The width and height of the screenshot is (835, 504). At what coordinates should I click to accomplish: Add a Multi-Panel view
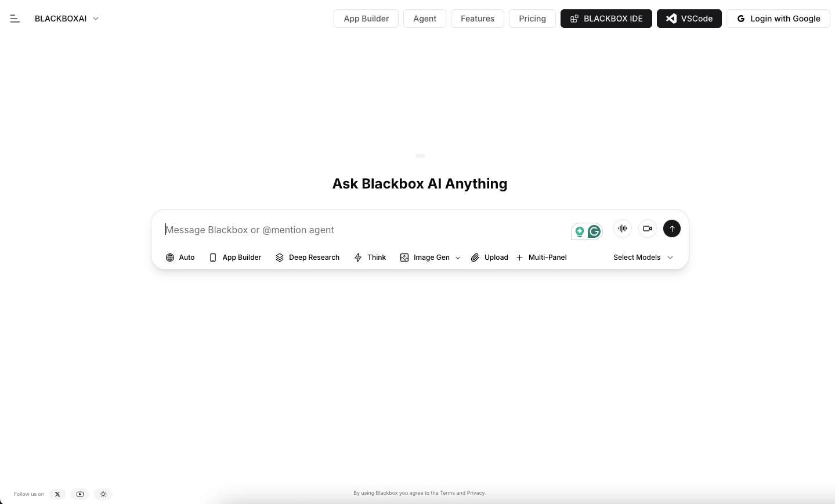(x=541, y=258)
